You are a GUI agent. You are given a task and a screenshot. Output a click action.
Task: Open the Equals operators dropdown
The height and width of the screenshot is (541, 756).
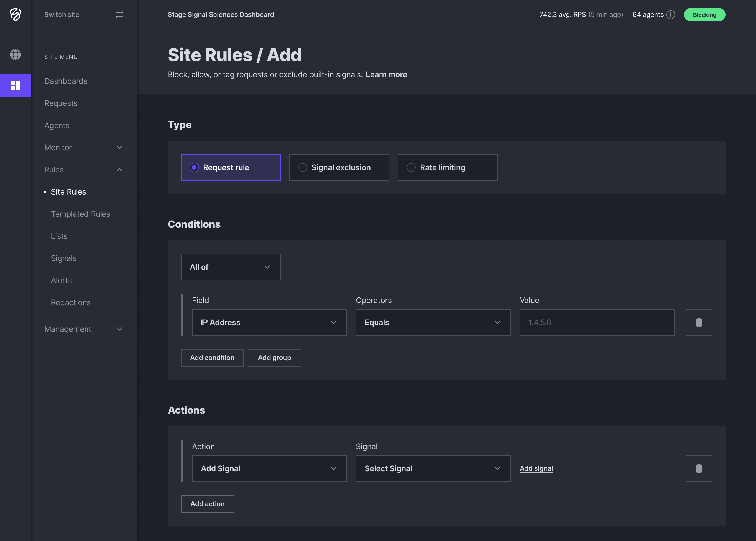(433, 322)
